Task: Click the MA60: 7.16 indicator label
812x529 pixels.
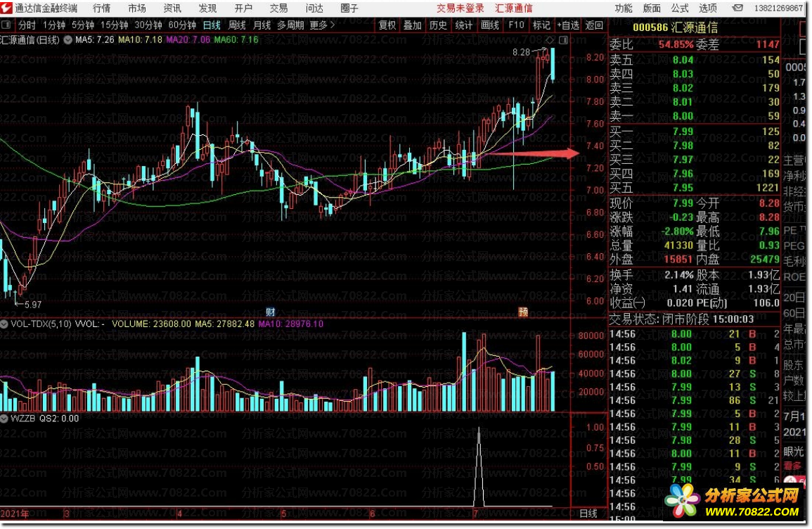Action: [236, 40]
